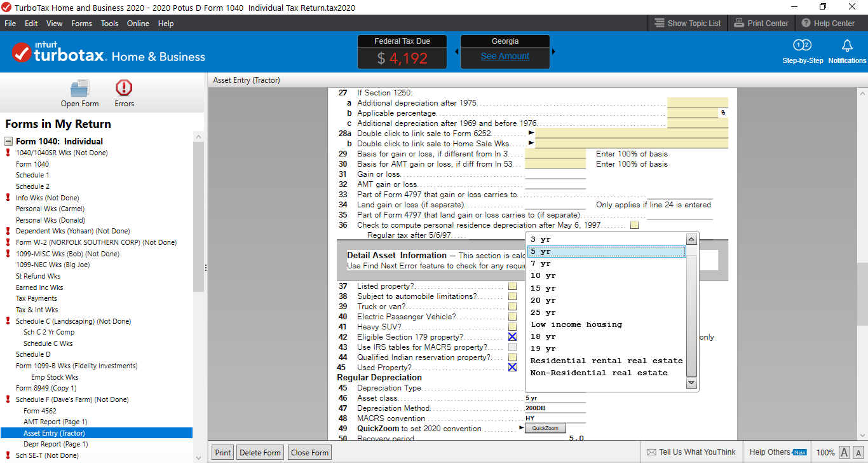Open the View menu
Viewport: 868px width, 463px height.
click(55, 24)
